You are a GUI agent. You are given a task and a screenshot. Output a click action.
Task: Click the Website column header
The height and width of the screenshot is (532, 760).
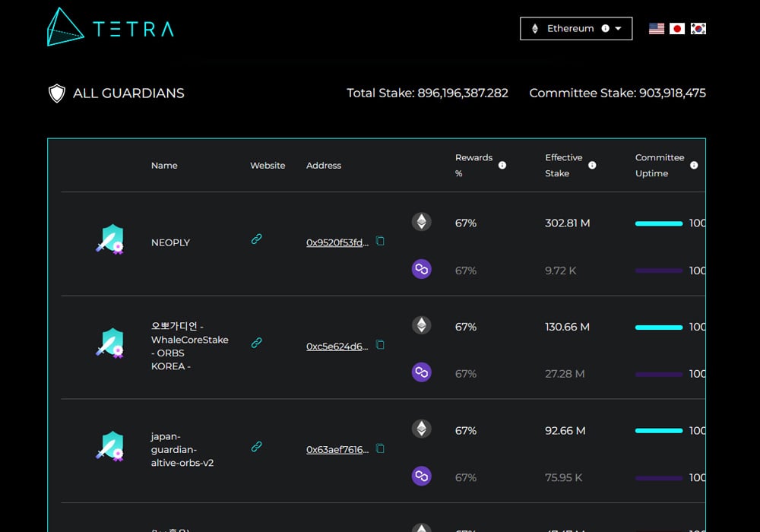(x=268, y=165)
